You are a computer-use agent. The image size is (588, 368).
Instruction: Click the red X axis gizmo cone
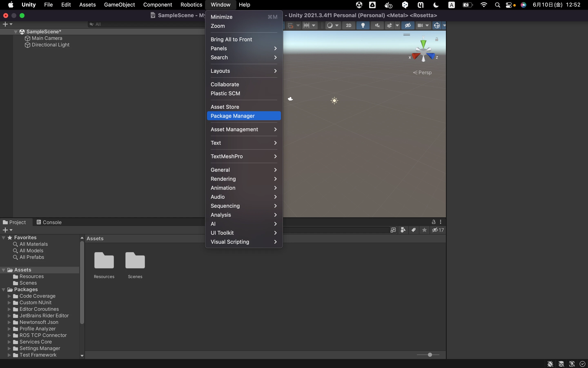tap(416, 56)
